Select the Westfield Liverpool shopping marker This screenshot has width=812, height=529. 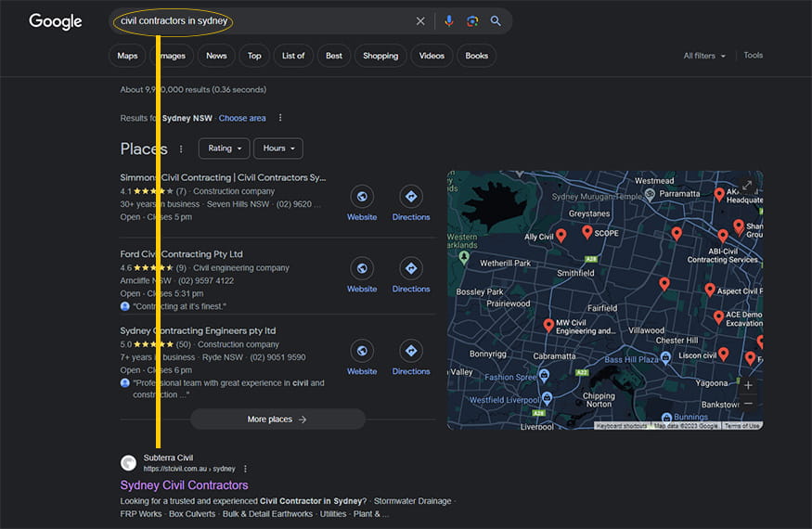coord(547,398)
